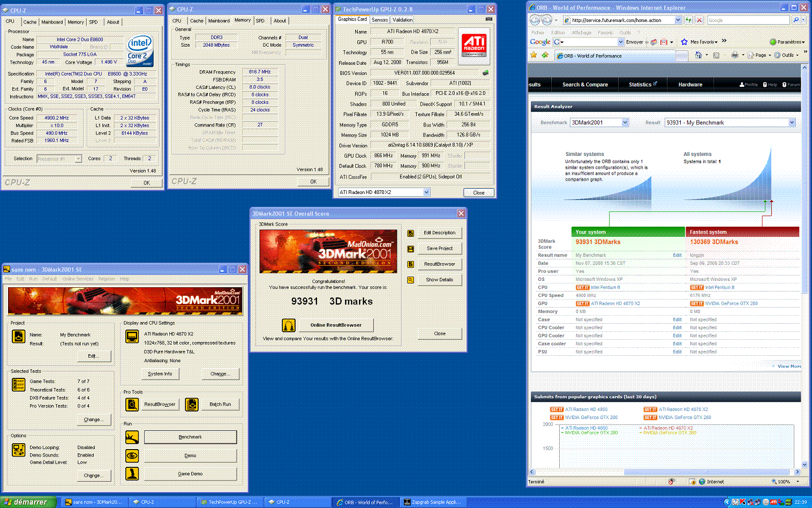Open Online Services menu in 3DMark2001 SE
Screen dimensions: 812x508
coord(78,279)
